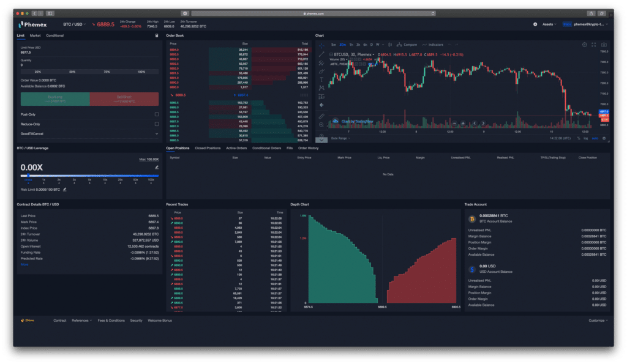Viewport: 627px width, 364px height.
Task: Click the More link in Contract Details
Action: click(x=24, y=264)
